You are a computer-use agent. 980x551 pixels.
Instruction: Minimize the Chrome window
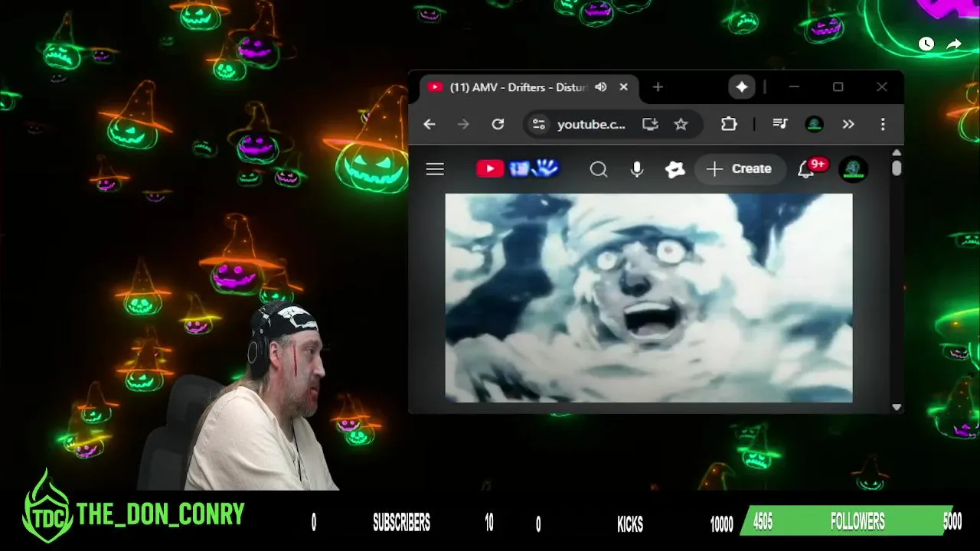coord(794,87)
